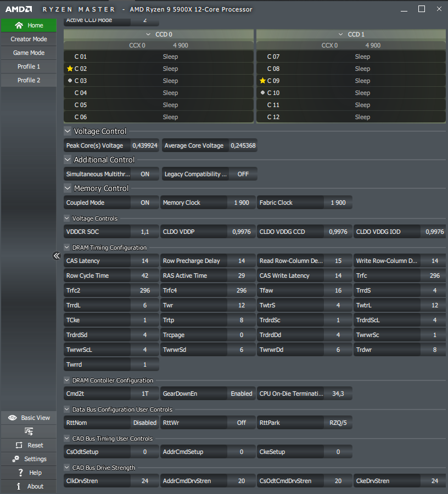The image size is (448, 494).
Task: Select Profile 1
Action: click(x=29, y=66)
